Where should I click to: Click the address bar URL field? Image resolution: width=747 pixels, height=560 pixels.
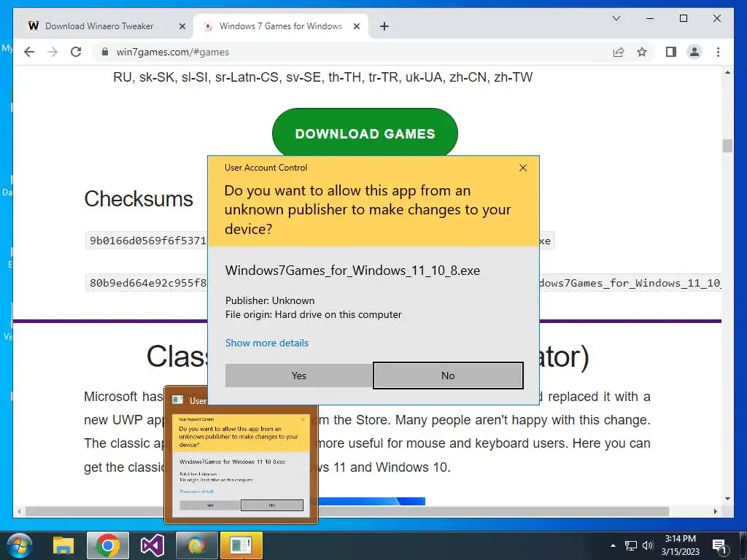click(352, 52)
